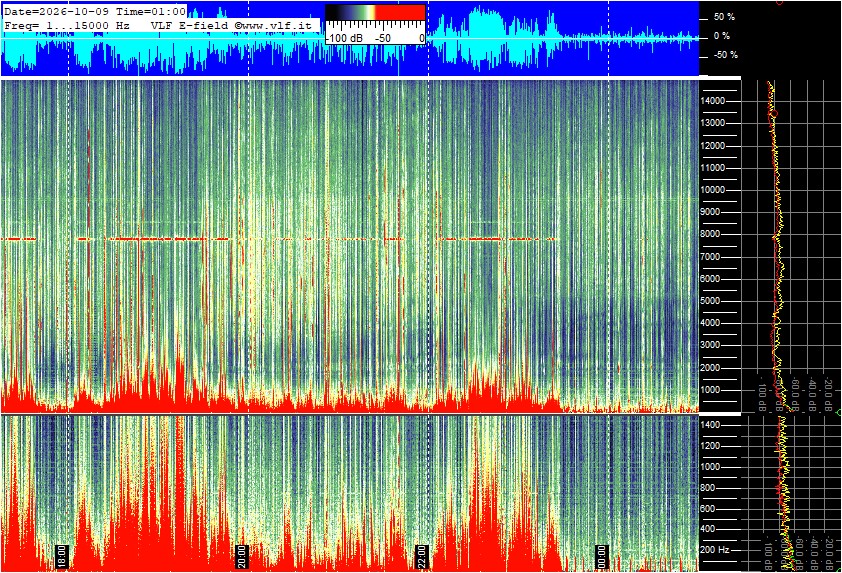Click the red circle marker near 13400 Hz on spectrum

tap(774, 114)
